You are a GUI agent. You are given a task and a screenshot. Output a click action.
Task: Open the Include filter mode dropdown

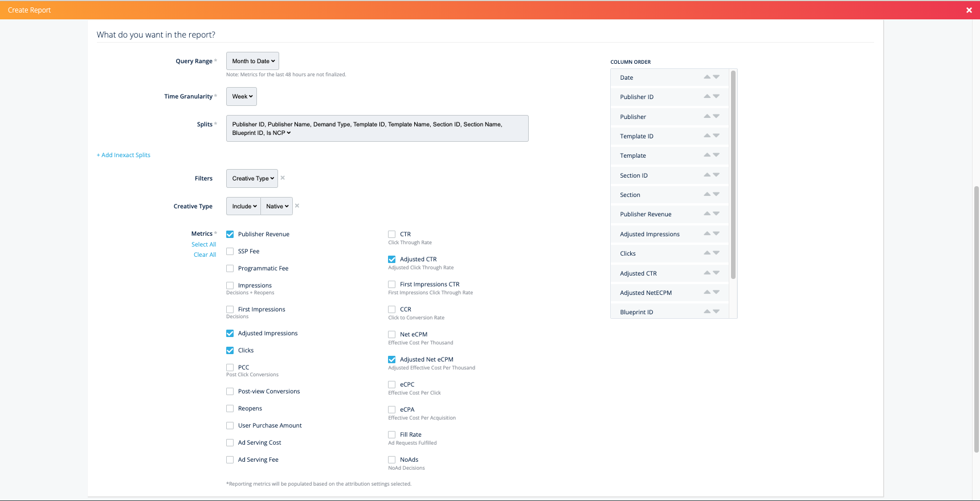point(244,206)
